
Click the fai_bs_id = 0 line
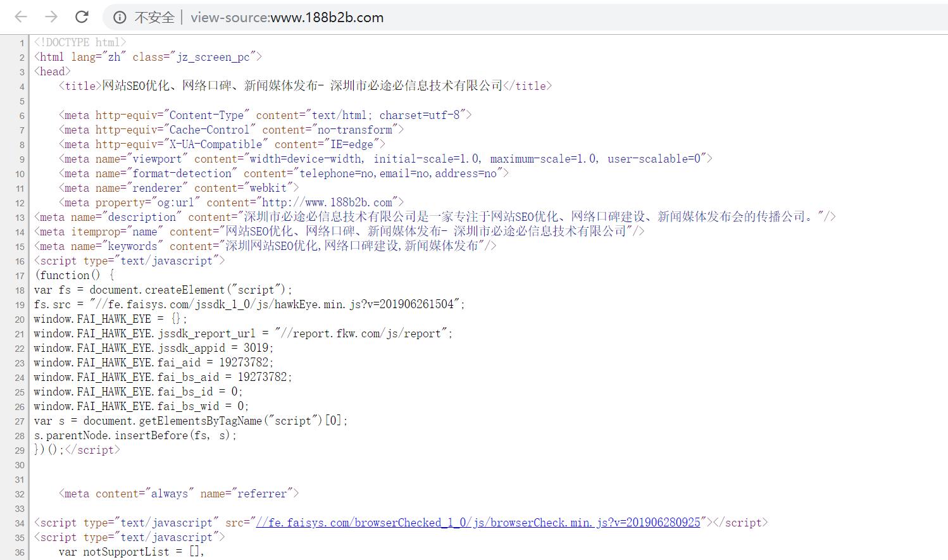tap(139, 392)
